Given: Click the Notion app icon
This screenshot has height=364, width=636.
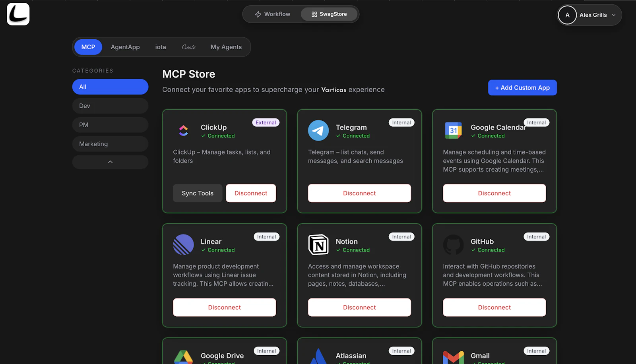Looking at the screenshot, I should pyautogui.click(x=318, y=244).
